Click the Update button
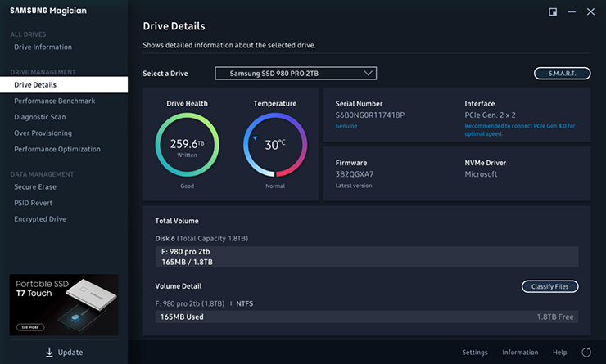The height and width of the screenshot is (364, 606). coord(64,352)
